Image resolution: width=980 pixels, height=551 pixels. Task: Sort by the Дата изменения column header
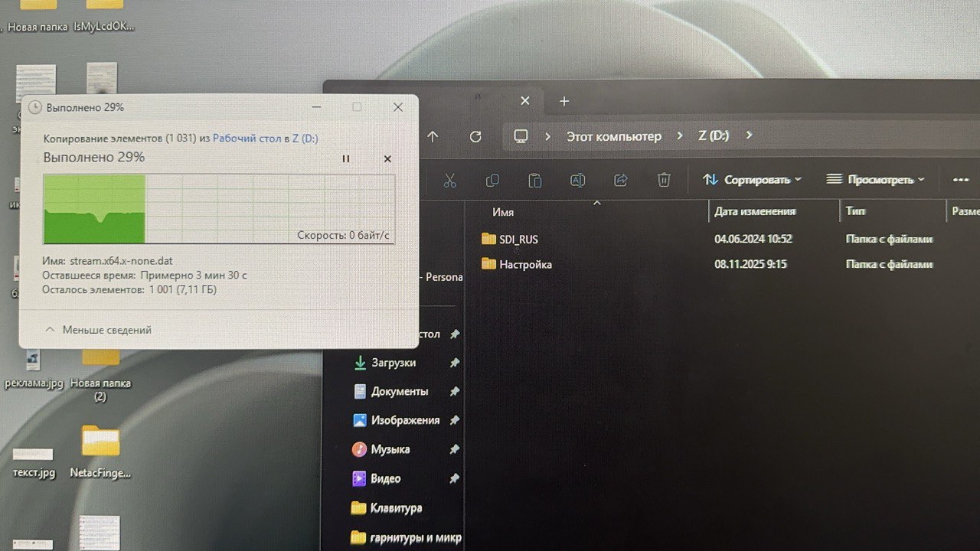pyautogui.click(x=754, y=211)
